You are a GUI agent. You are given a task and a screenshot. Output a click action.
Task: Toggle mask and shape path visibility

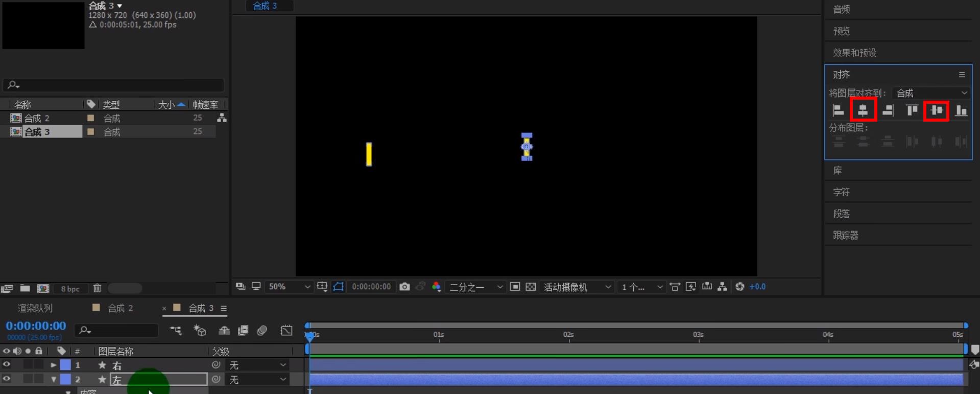[x=338, y=287]
